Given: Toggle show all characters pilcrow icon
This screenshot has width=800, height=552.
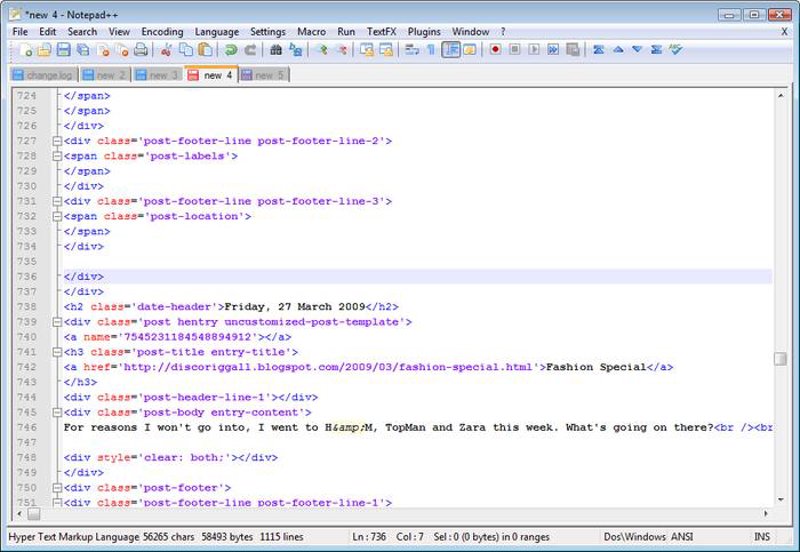Looking at the screenshot, I should 431,49.
